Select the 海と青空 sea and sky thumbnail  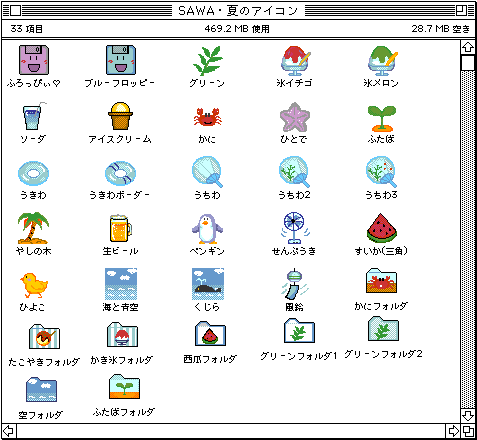(121, 284)
